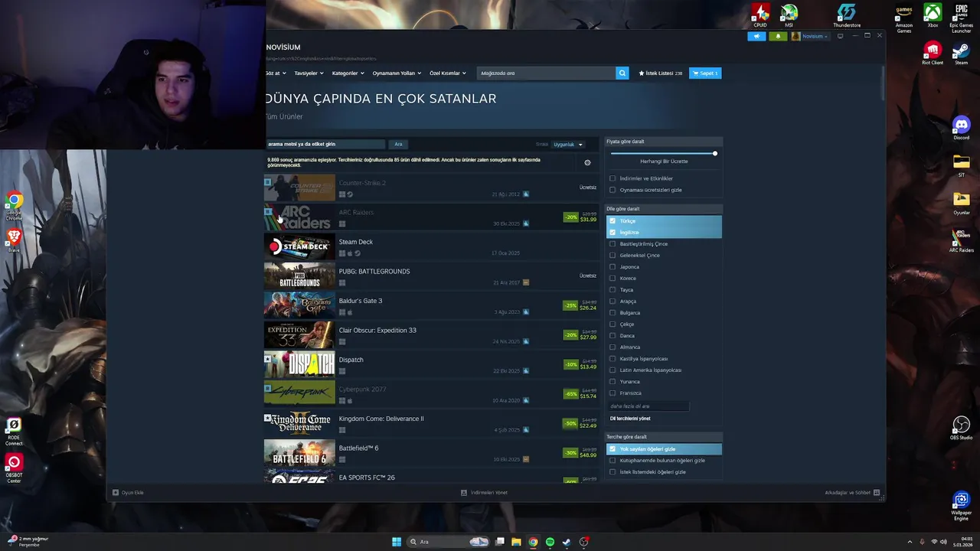This screenshot has height=551, width=980.
Task: Open the PUBG: BATTLEGROUNDS result
Action: click(x=431, y=275)
